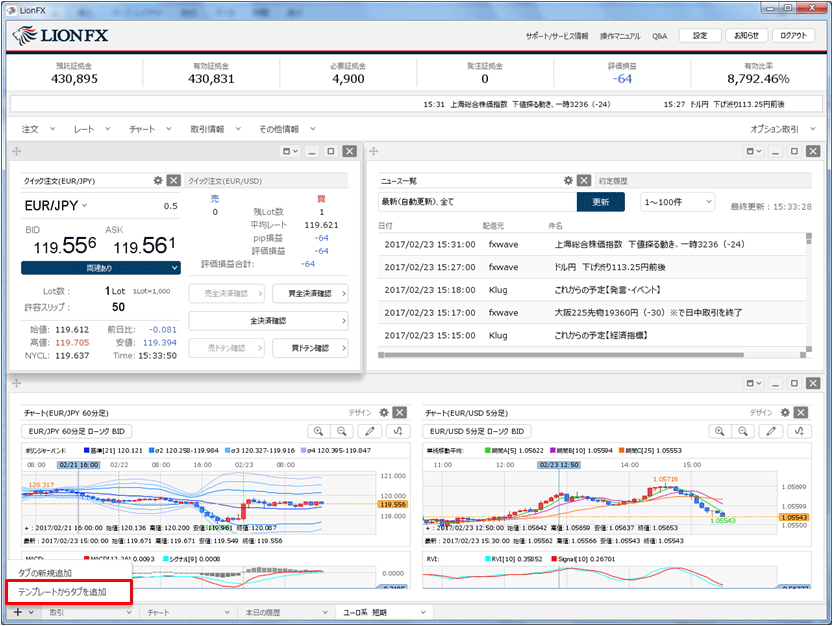Open layout options icon of chart panel
The image size is (833, 626).
click(754, 383)
